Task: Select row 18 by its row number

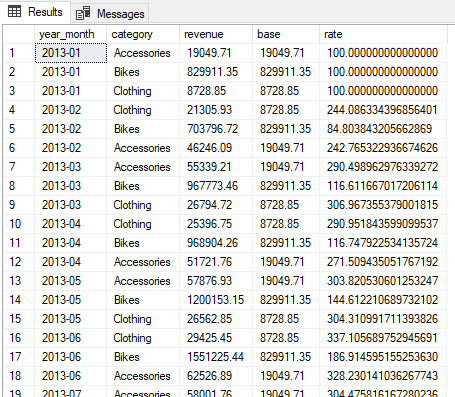Action: click(x=19, y=376)
